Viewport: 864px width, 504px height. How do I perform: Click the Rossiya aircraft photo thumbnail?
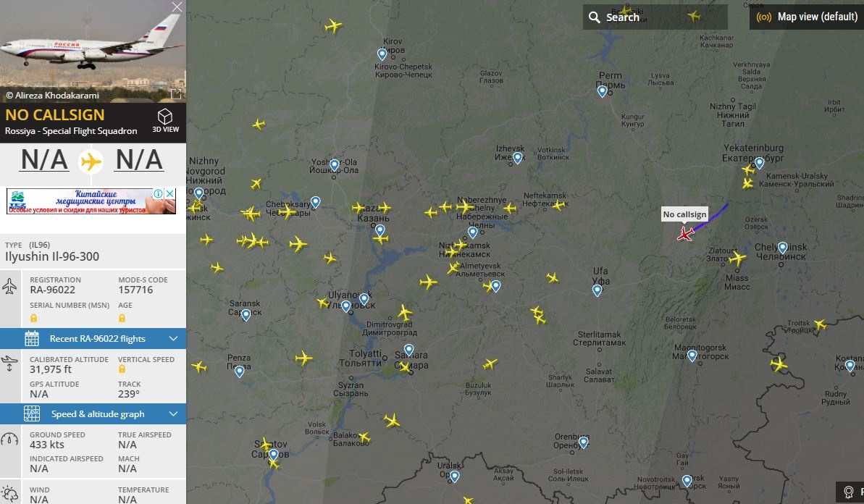pyautogui.click(x=93, y=51)
